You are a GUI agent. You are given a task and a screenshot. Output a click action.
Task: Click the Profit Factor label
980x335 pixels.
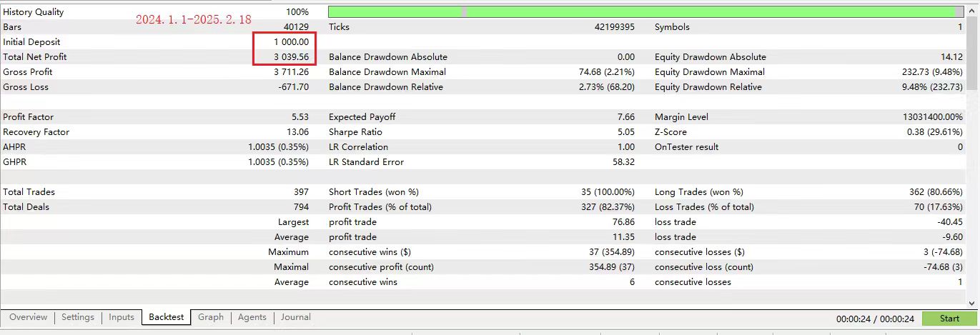(29, 117)
